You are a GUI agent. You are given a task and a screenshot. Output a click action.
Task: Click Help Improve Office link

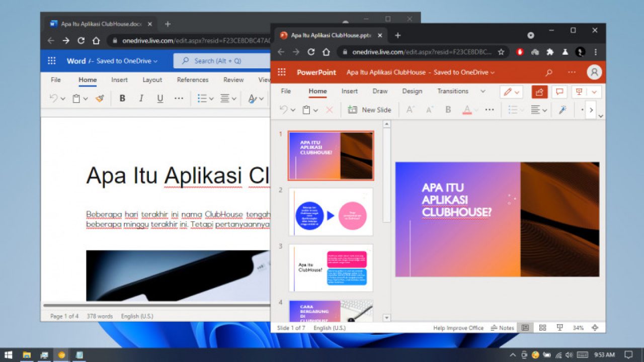458,328
